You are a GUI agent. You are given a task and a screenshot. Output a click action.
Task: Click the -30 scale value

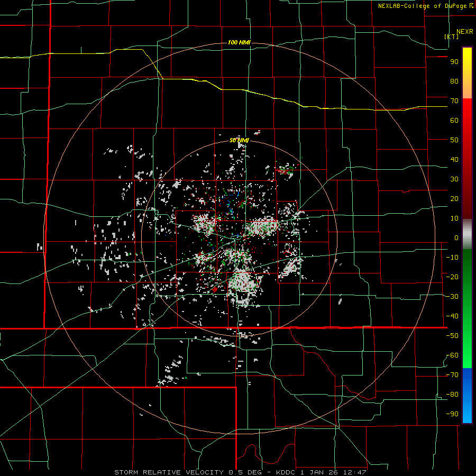click(452, 297)
